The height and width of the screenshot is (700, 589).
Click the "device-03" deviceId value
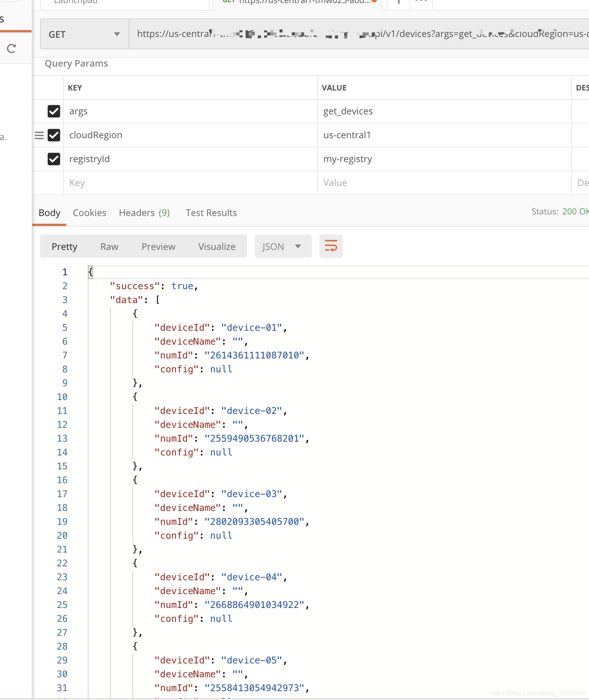click(252, 494)
